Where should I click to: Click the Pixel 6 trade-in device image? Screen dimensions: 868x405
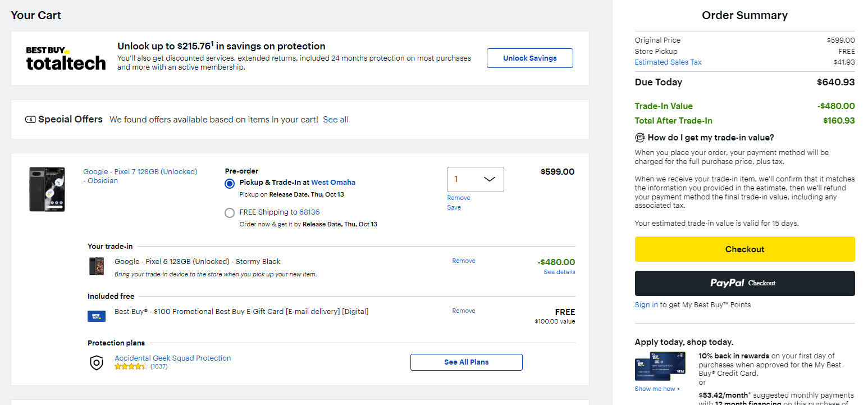click(97, 266)
